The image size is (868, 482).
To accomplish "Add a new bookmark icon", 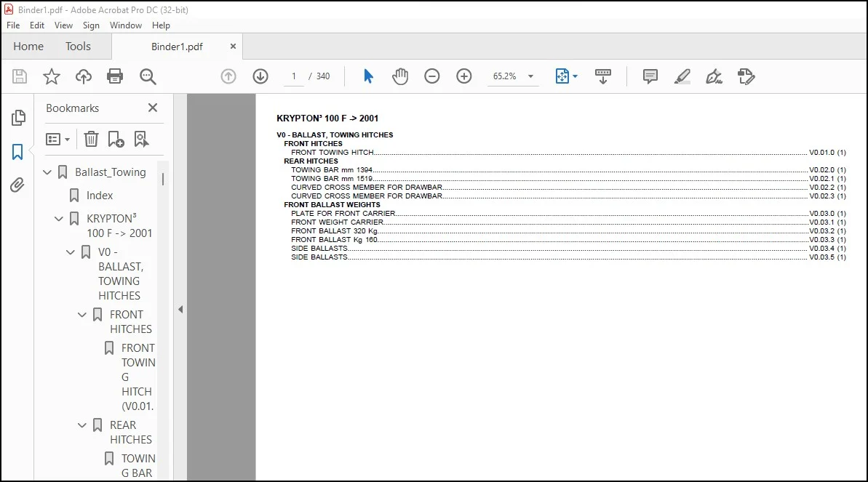I will pyautogui.click(x=116, y=139).
